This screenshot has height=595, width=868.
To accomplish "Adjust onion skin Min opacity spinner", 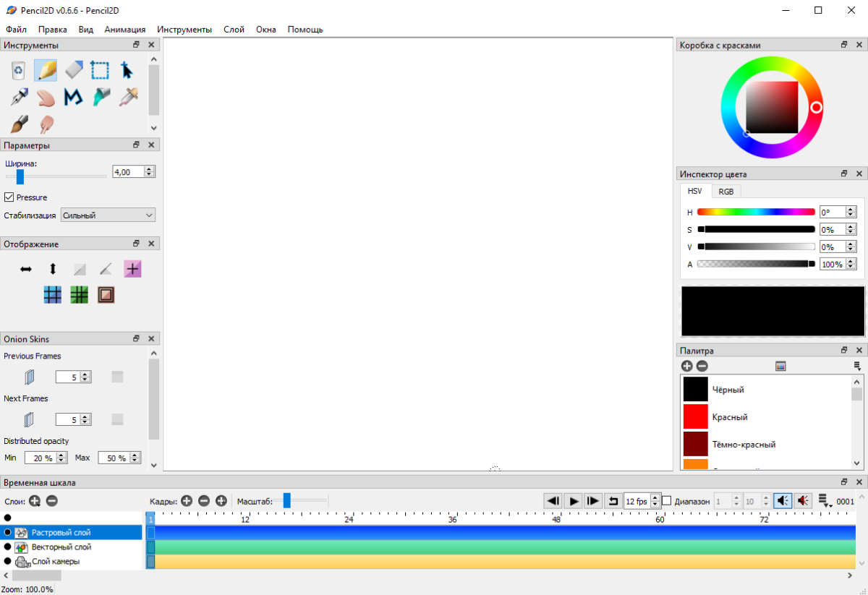I will click(46, 458).
